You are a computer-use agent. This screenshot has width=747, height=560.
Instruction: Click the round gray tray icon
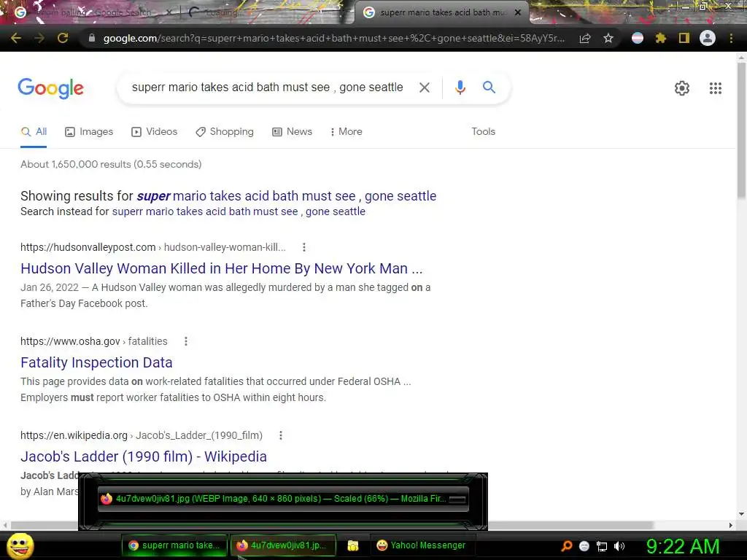[x=584, y=546]
